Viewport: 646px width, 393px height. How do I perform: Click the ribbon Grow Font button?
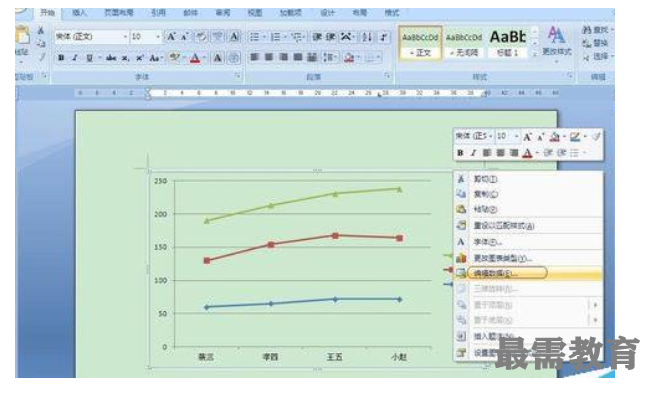[x=171, y=37]
